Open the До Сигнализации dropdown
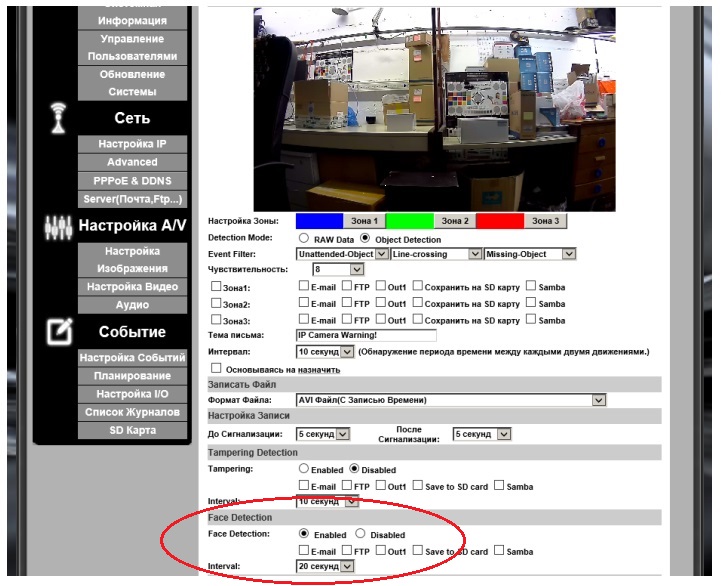 [x=323, y=434]
